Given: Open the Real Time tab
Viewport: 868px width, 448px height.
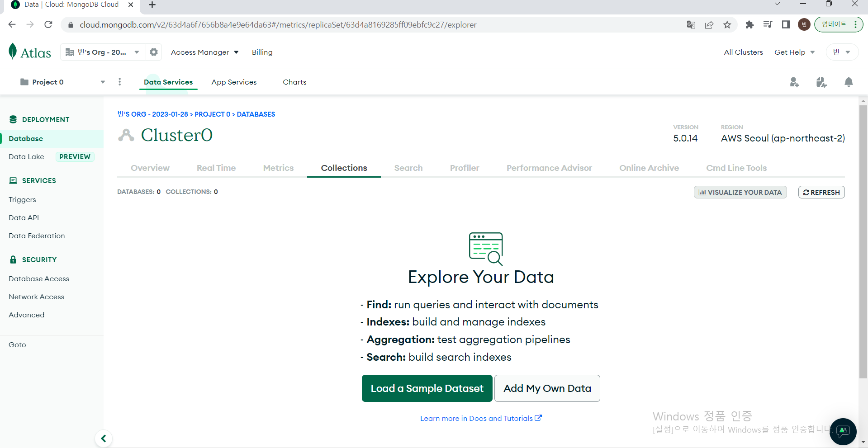Looking at the screenshot, I should pos(216,168).
